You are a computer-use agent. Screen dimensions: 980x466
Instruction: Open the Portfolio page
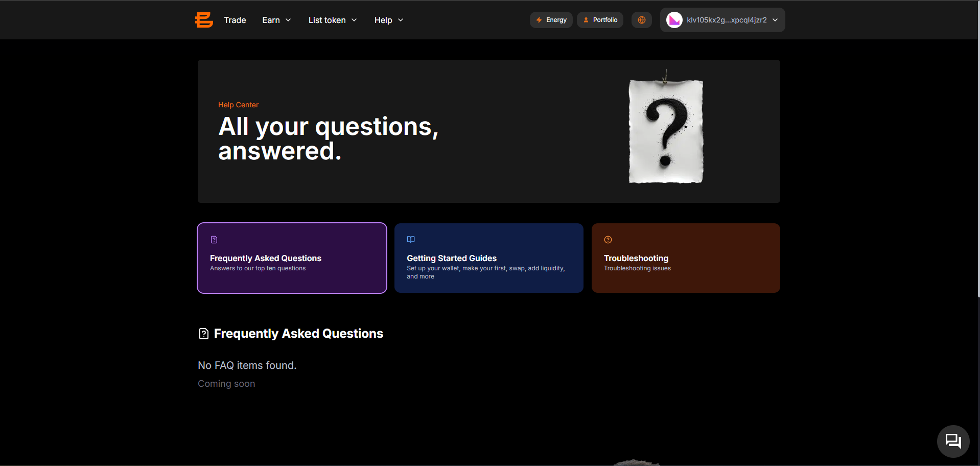point(600,20)
